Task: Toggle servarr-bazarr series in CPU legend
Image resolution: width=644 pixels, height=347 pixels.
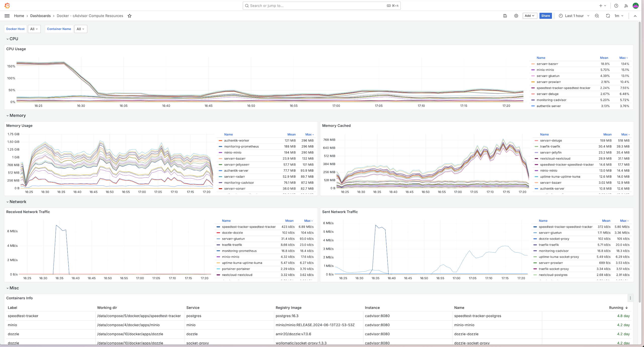Action: (547, 64)
